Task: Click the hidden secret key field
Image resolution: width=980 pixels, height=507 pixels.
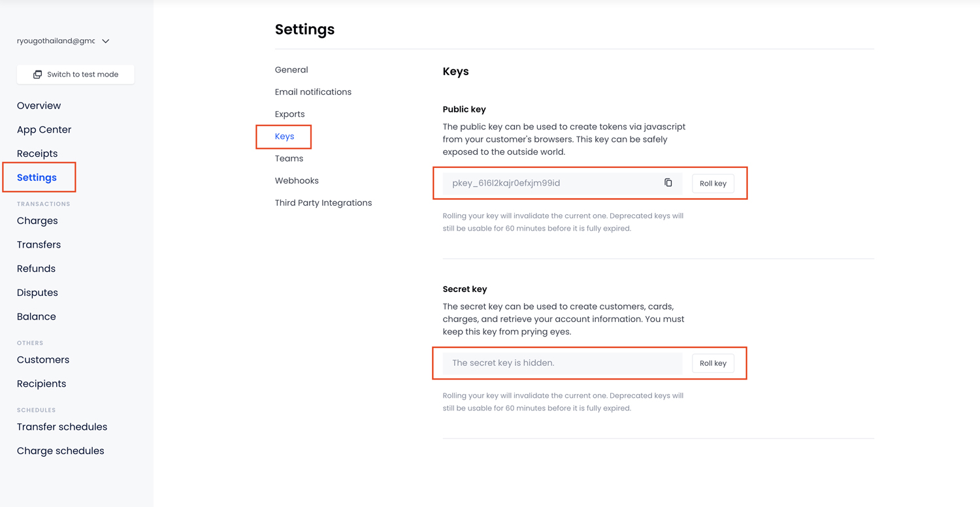Action: click(x=562, y=363)
